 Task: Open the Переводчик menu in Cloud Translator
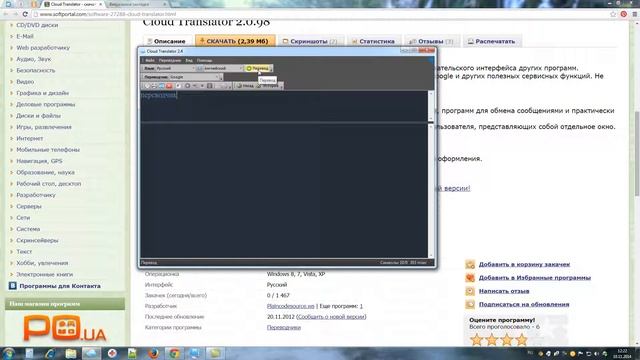point(170,60)
